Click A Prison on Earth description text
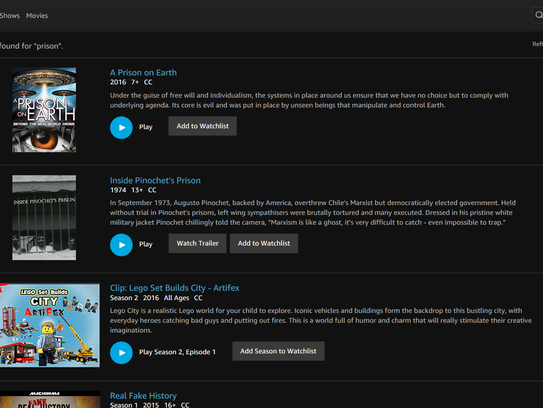The height and width of the screenshot is (408, 543). tap(309, 100)
